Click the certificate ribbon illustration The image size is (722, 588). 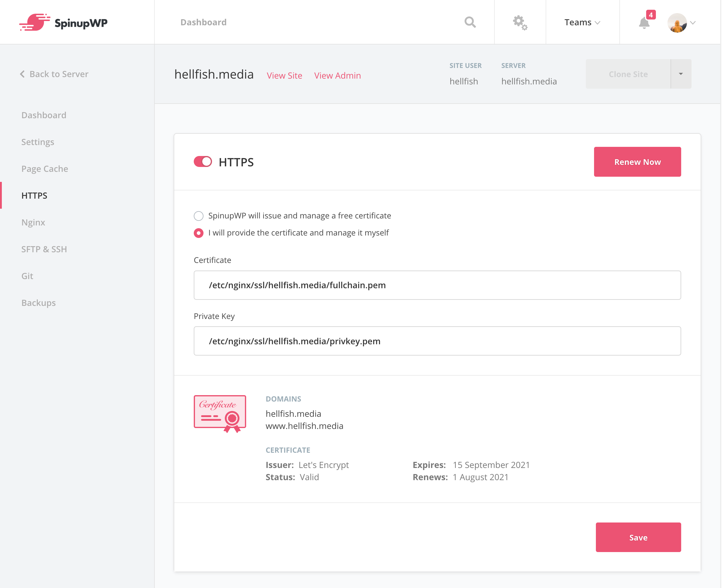[220, 414]
